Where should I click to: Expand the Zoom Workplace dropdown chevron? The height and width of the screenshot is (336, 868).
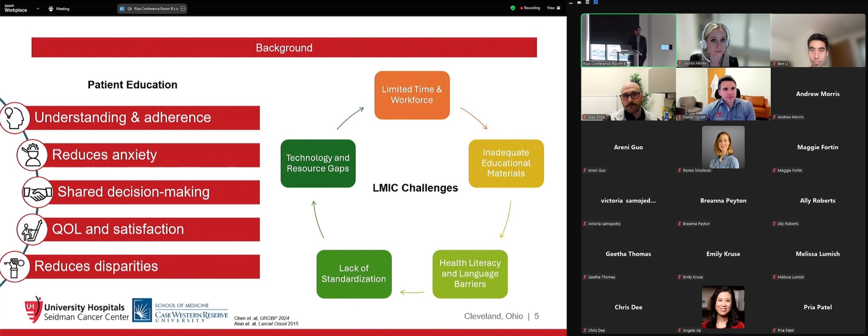[x=38, y=8]
